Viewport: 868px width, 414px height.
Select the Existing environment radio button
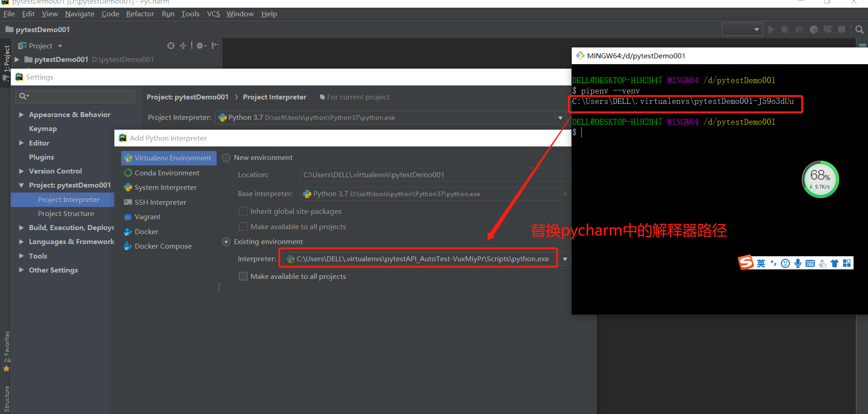click(x=226, y=242)
